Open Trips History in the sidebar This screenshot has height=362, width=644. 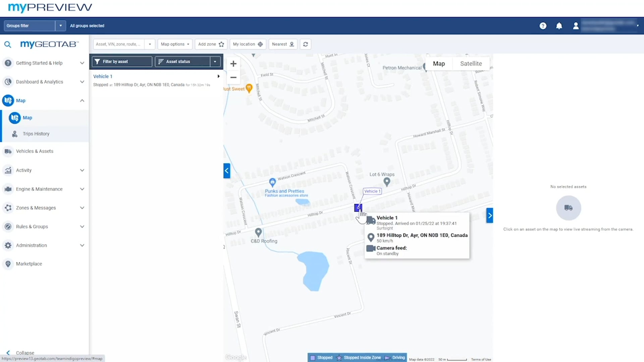pyautogui.click(x=36, y=134)
